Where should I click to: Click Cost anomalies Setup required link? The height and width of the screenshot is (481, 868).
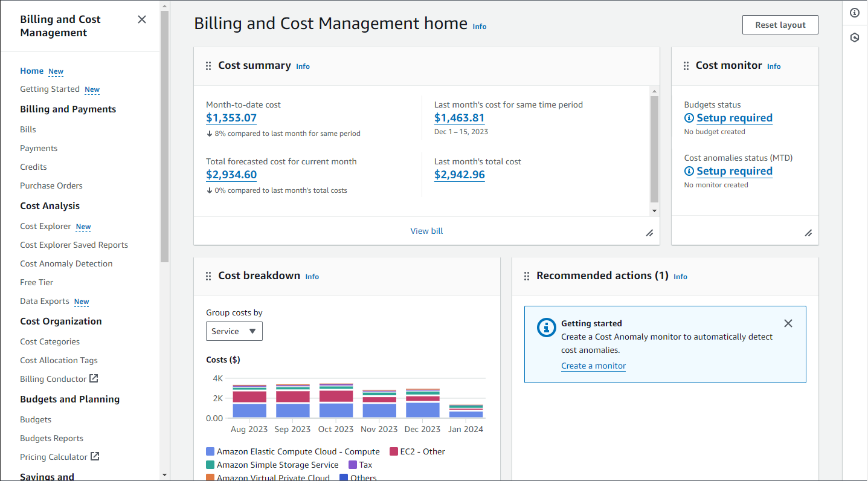tap(735, 171)
